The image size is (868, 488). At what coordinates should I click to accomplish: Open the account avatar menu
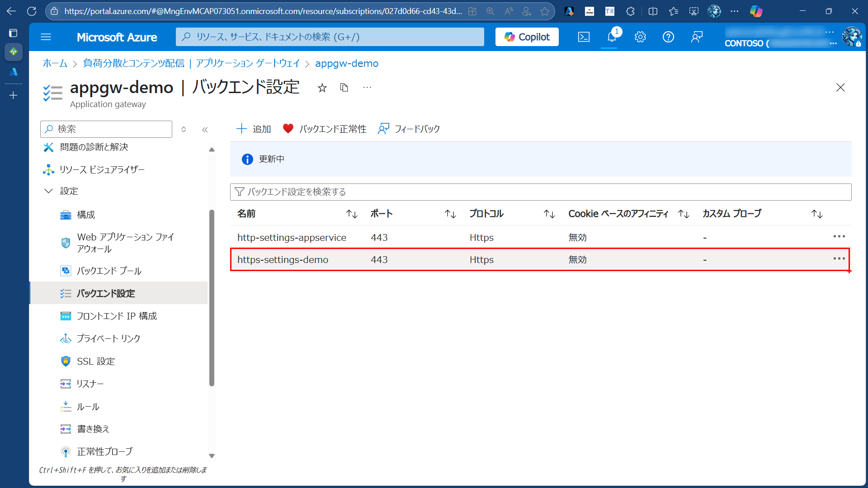coord(852,37)
